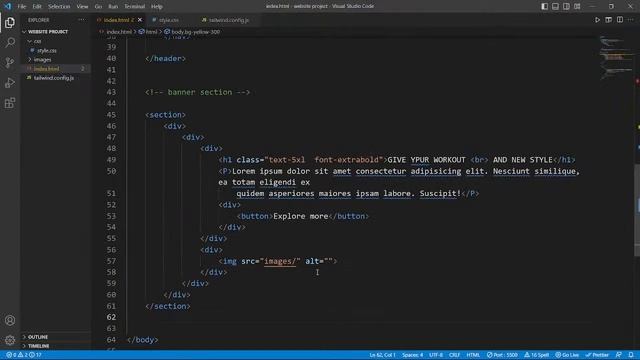Open the Explorer view in activity bar

coord(10,23)
